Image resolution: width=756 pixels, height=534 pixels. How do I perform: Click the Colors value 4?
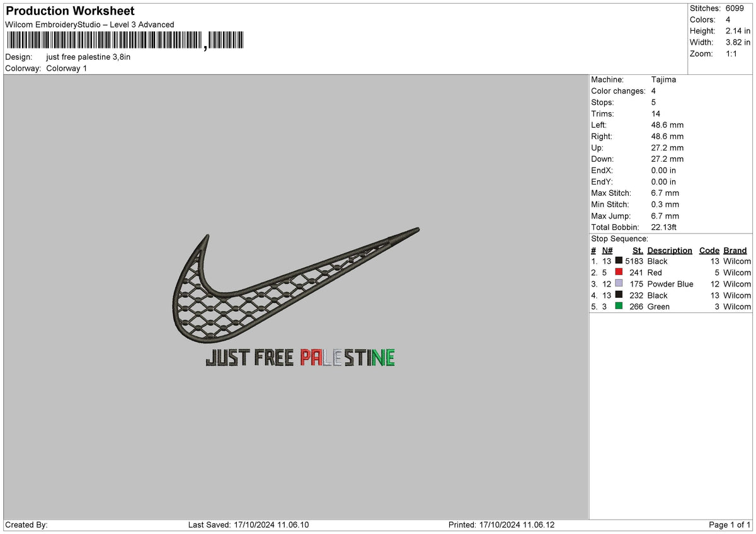pyautogui.click(x=728, y=20)
